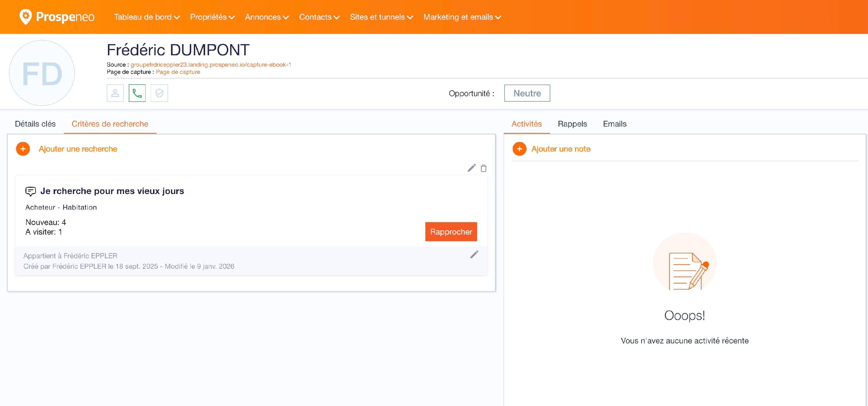Expand the Tableau de bord menu
Screen dimensions: 868x406
pos(147,17)
